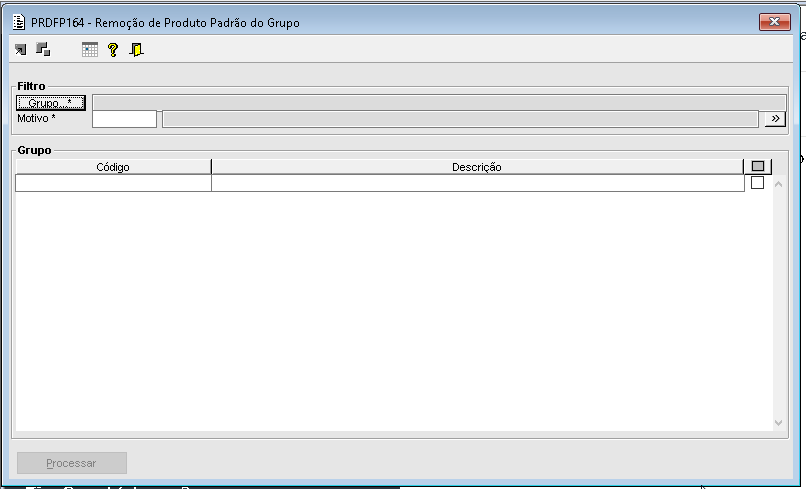The height and width of the screenshot is (489, 806).
Task: Open the calendar grid toolbar icon
Action: tap(89, 49)
